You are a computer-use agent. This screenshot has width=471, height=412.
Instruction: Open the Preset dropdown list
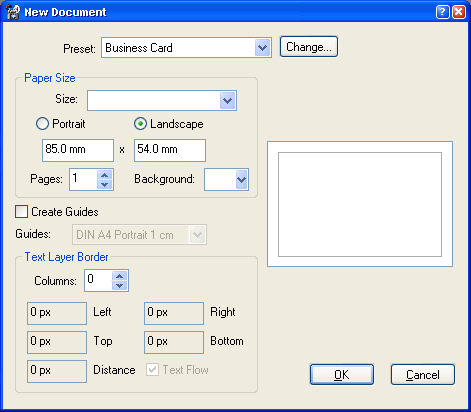click(x=263, y=48)
